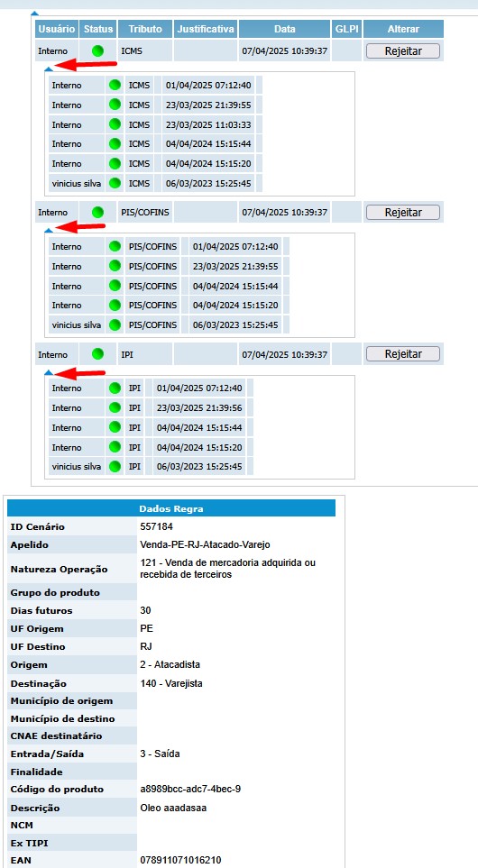Collapse PIS/COFINS history with blue triangle
The image size is (478, 868).
point(49,230)
